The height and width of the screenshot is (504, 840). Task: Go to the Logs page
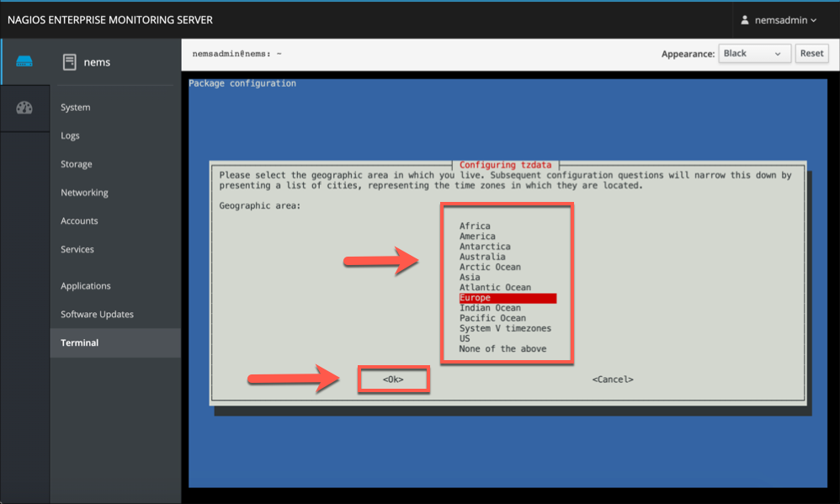[71, 135]
